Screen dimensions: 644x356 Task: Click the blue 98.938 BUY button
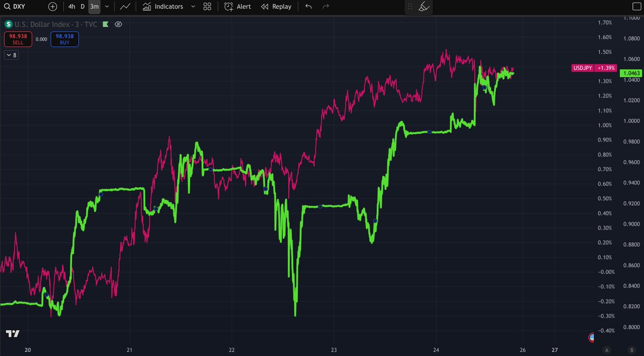64,39
